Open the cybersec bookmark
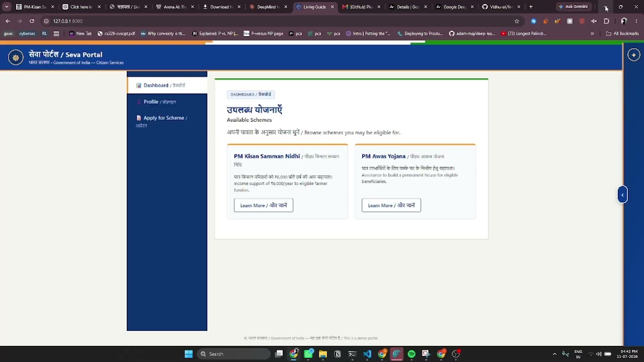The image size is (644, 362). point(27,34)
